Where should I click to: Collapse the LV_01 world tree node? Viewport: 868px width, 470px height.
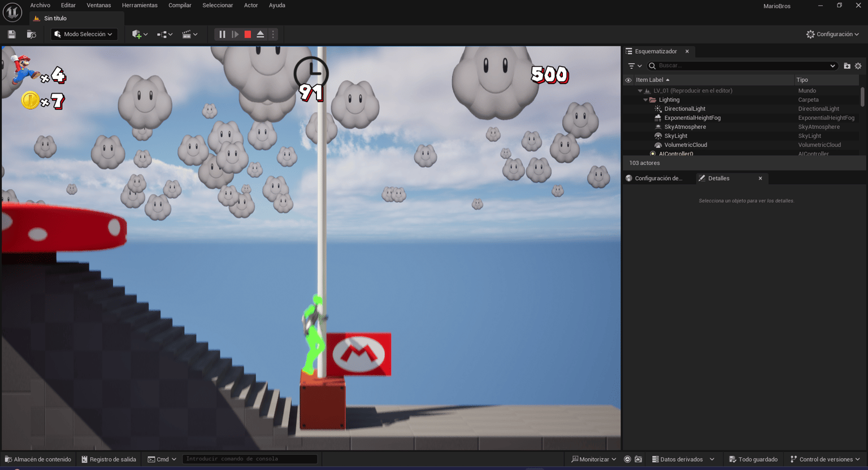640,91
